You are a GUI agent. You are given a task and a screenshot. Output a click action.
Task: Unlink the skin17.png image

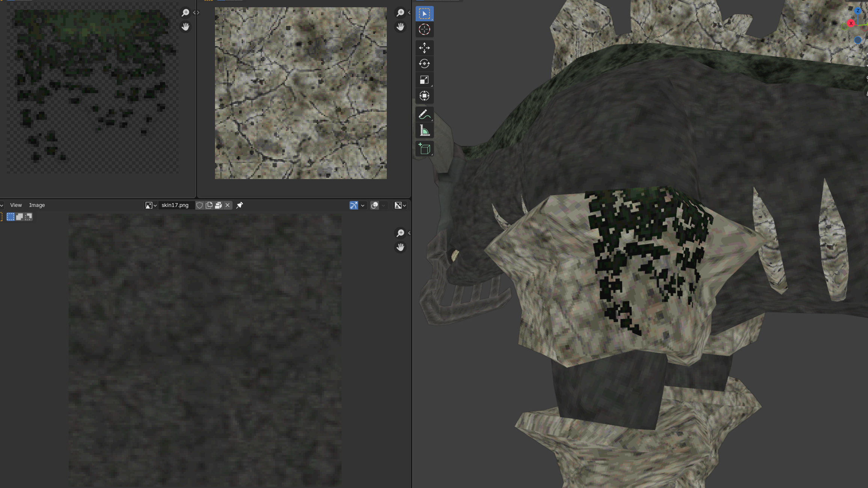point(228,205)
